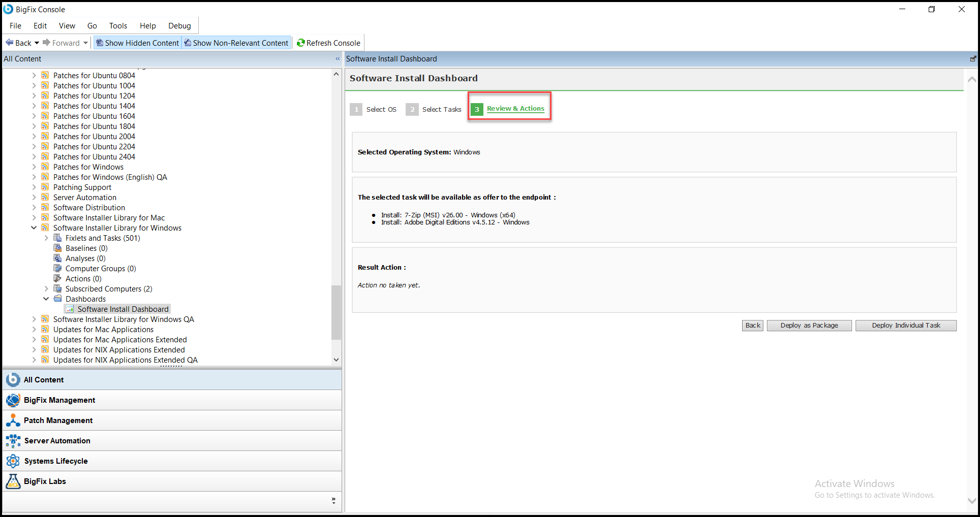The height and width of the screenshot is (517, 980).
Task: Expand the Subscribed Computers (2) node
Action: (46, 288)
